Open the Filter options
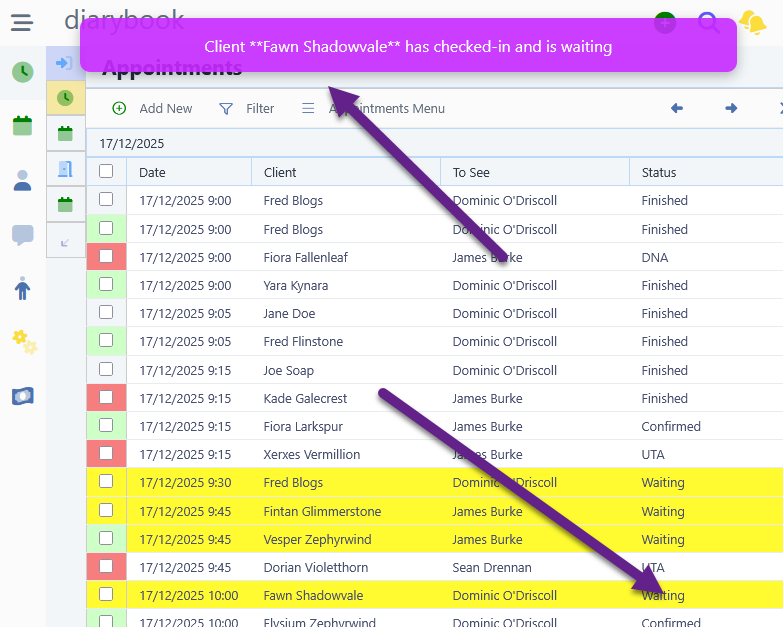Screen dimensions: 783x627 pyautogui.click(x=246, y=108)
